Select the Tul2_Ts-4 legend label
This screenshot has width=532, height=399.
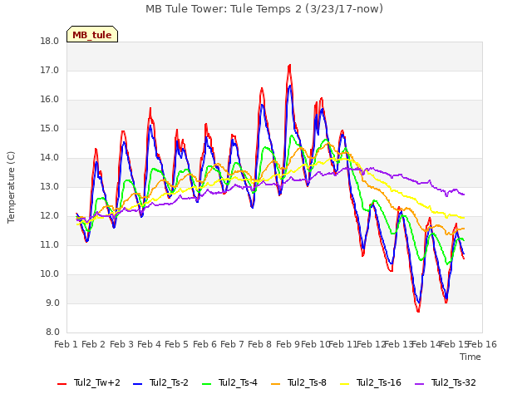[x=238, y=382]
